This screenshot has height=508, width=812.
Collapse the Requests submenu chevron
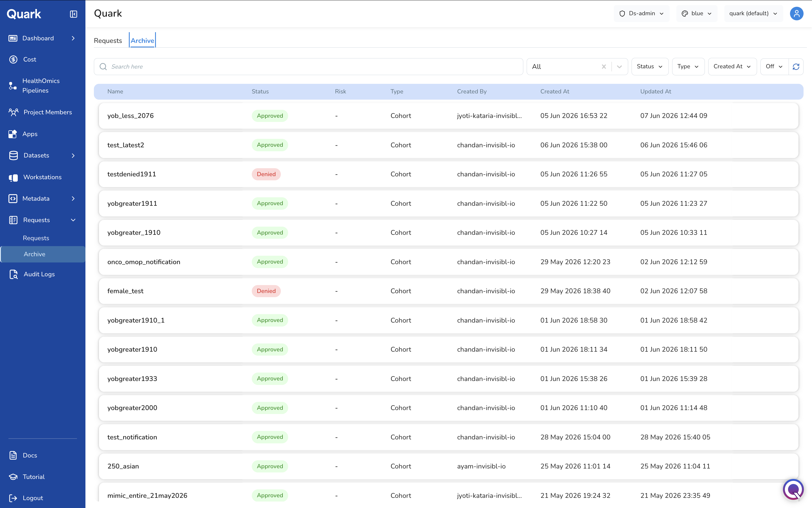tap(73, 220)
